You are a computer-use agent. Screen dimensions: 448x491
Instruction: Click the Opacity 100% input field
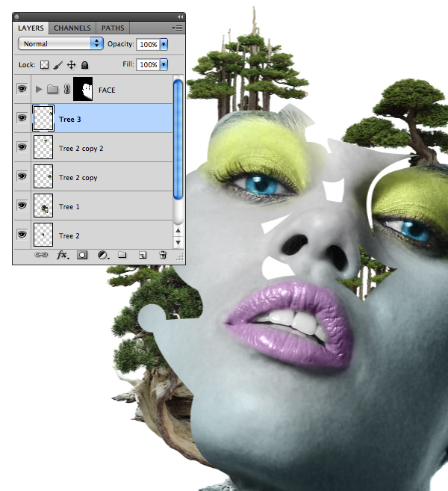148,44
